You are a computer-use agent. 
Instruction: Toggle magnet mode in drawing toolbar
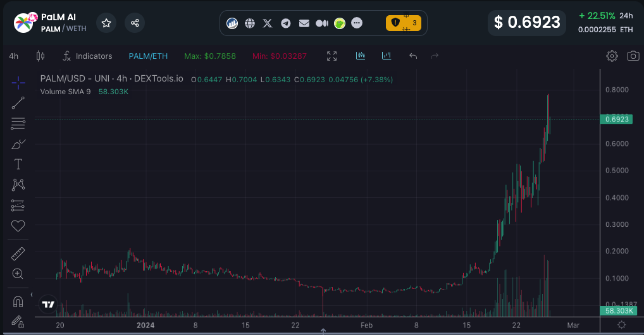click(18, 302)
